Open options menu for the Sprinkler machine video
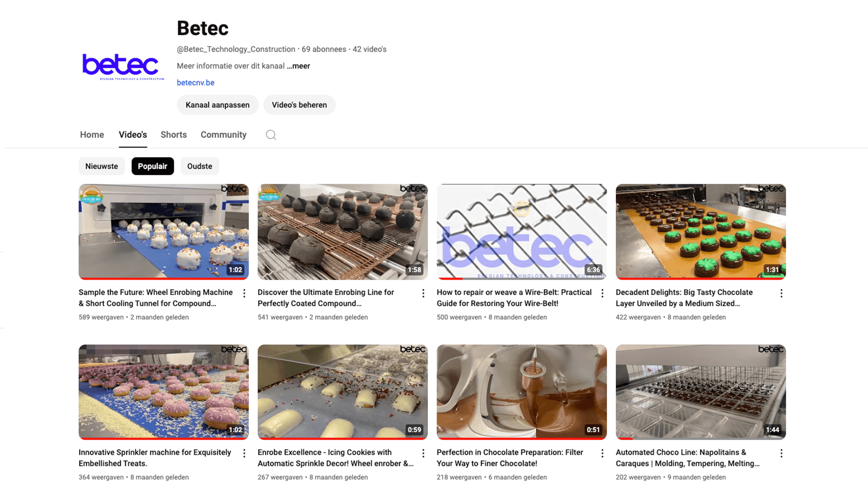Viewport: 868px width, 494px height. click(244, 453)
